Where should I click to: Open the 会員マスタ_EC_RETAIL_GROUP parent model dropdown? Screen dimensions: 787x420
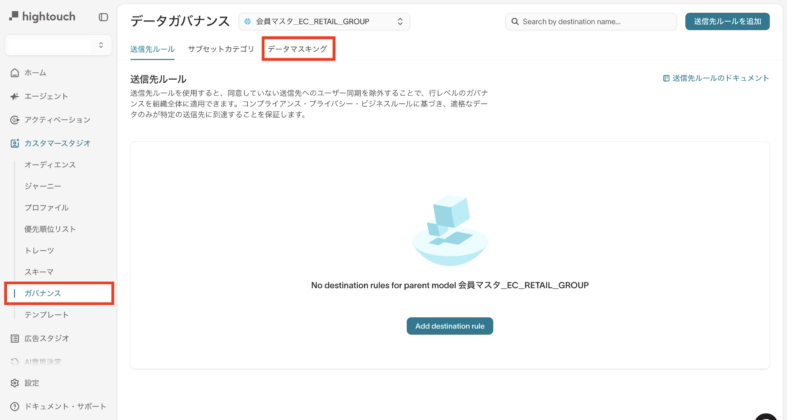click(324, 22)
